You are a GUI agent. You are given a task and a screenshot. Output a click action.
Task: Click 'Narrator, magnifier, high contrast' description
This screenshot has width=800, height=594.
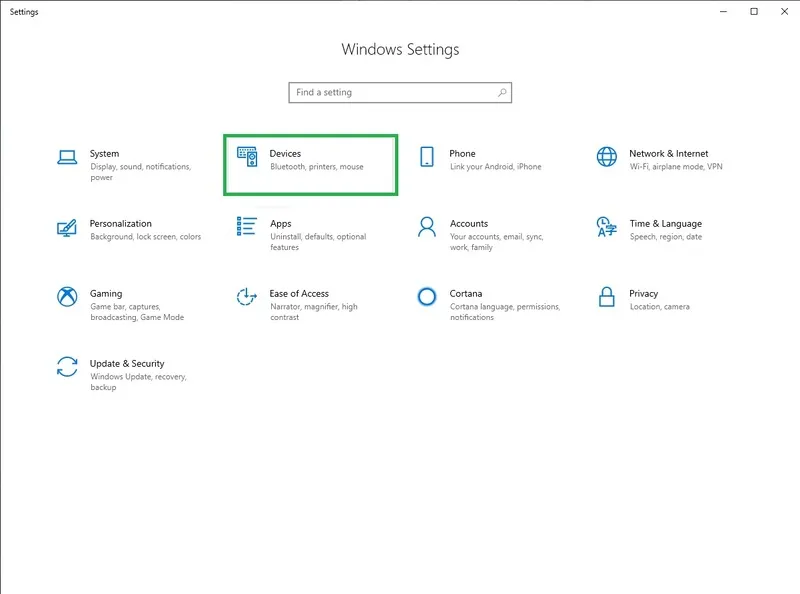314,312
